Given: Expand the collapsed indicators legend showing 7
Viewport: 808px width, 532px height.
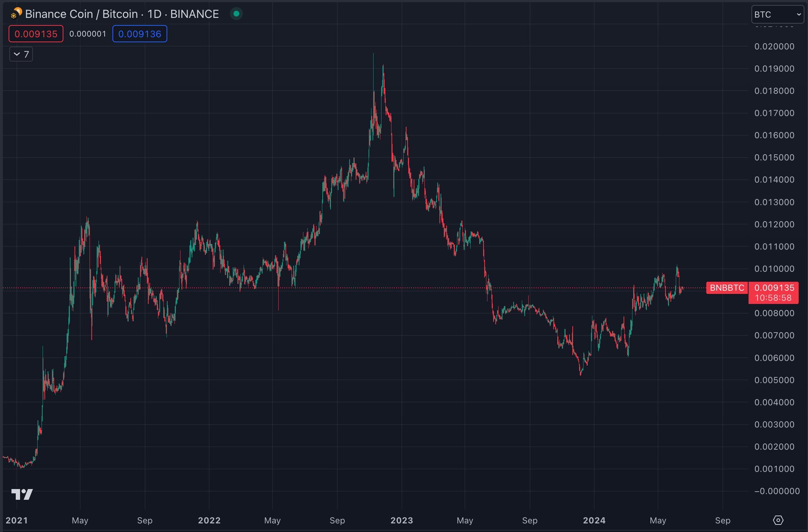Looking at the screenshot, I should coord(21,54).
